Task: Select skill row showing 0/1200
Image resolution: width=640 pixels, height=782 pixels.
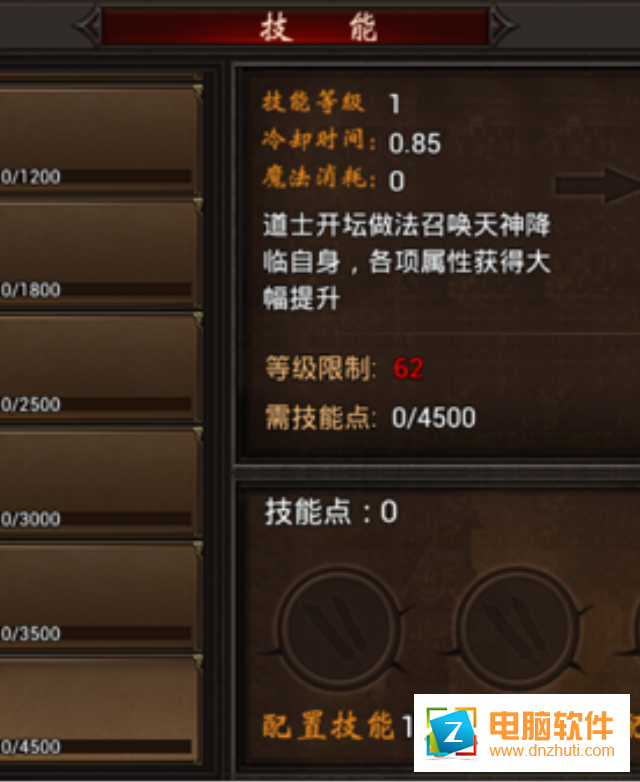Action: click(100, 139)
